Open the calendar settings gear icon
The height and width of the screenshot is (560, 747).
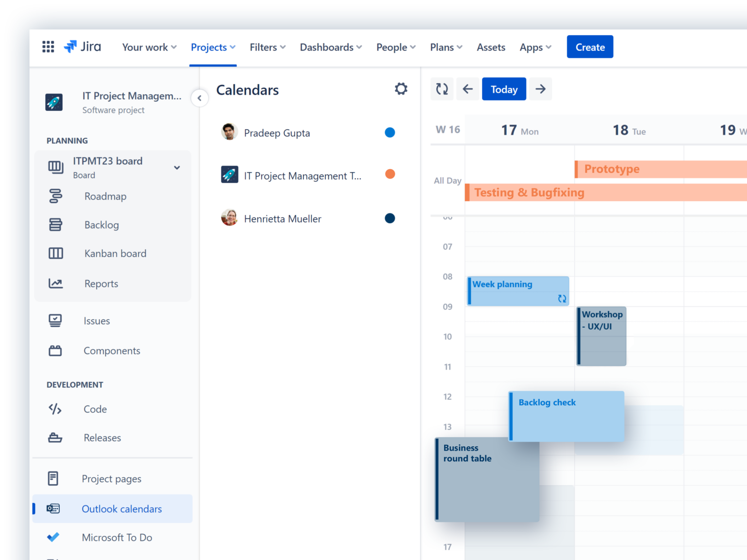(x=401, y=88)
